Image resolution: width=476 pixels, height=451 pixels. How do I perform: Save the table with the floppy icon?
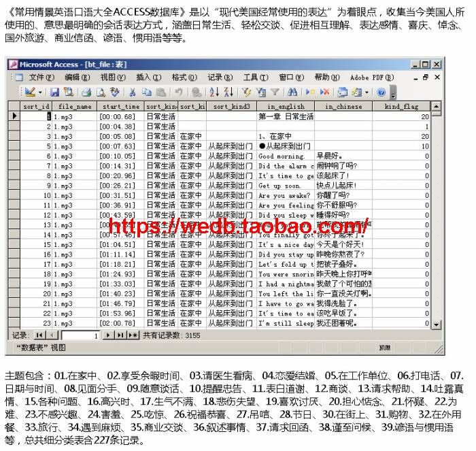pyautogui.click(x=54, y=92)
